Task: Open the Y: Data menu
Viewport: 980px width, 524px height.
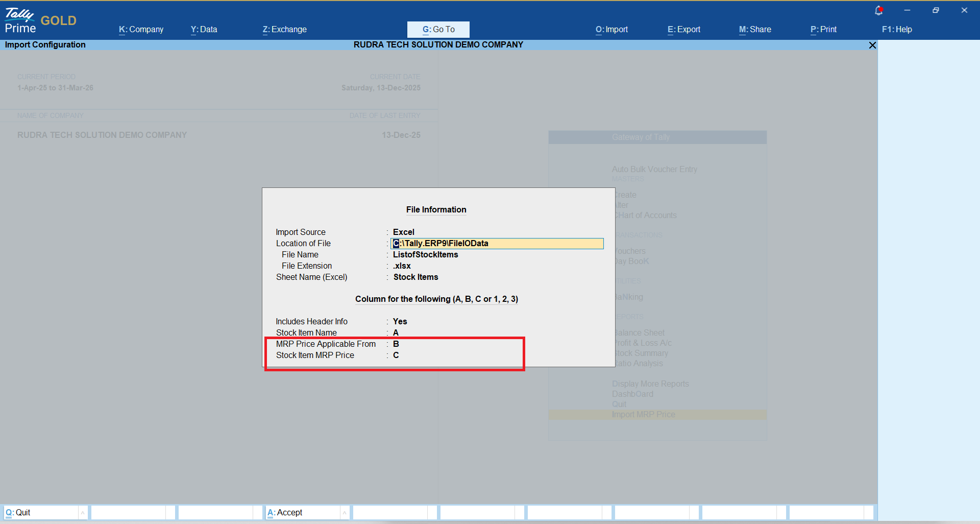Action: point(204,30)
